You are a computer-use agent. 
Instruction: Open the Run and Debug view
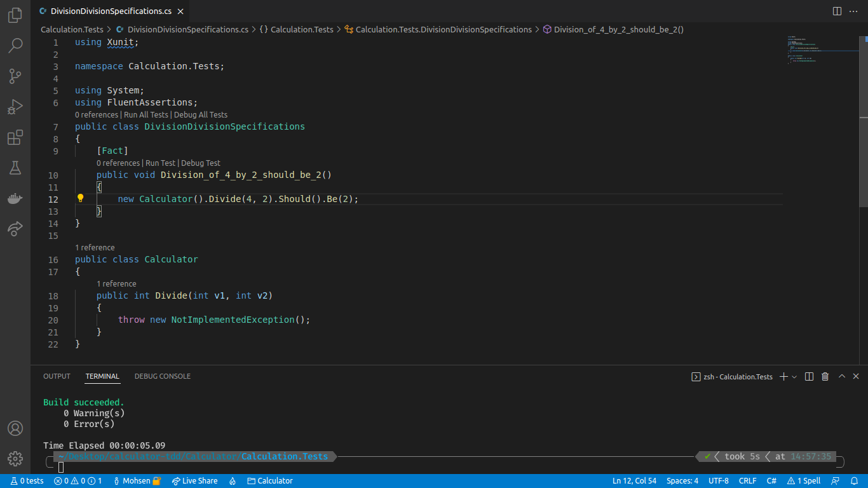coord(15,107)
